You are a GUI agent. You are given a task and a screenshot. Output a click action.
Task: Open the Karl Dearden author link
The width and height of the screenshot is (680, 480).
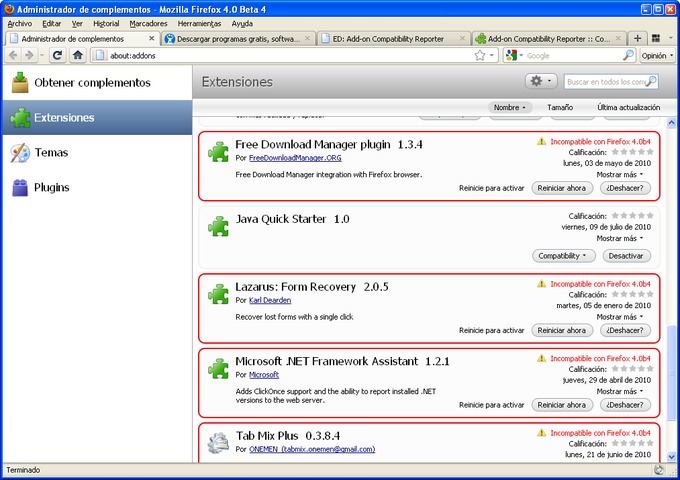tap(270, 300)
